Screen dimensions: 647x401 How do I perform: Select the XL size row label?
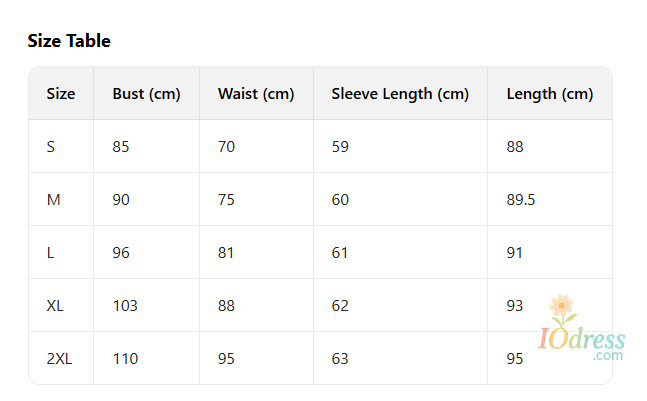(x=55, y=306)
